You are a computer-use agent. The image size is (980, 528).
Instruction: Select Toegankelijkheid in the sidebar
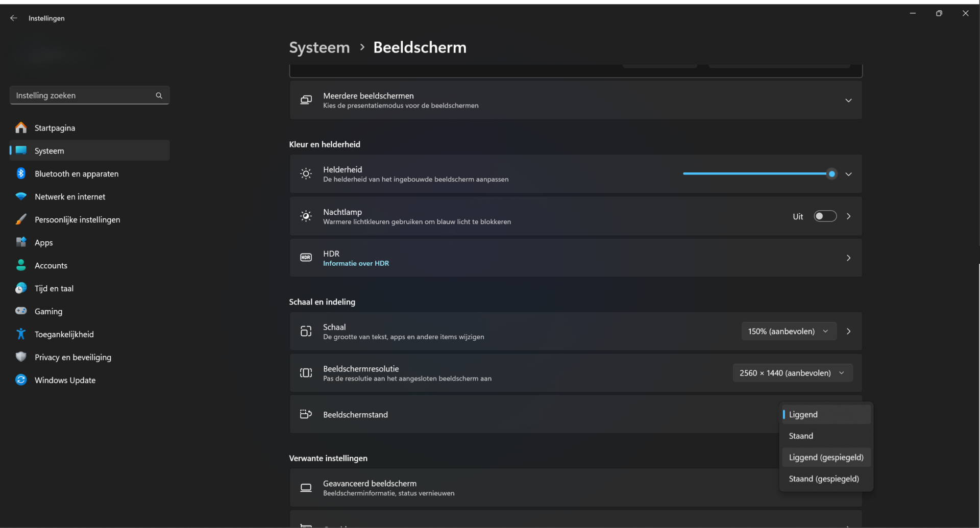pyautogui.click(x=64, y=334)
